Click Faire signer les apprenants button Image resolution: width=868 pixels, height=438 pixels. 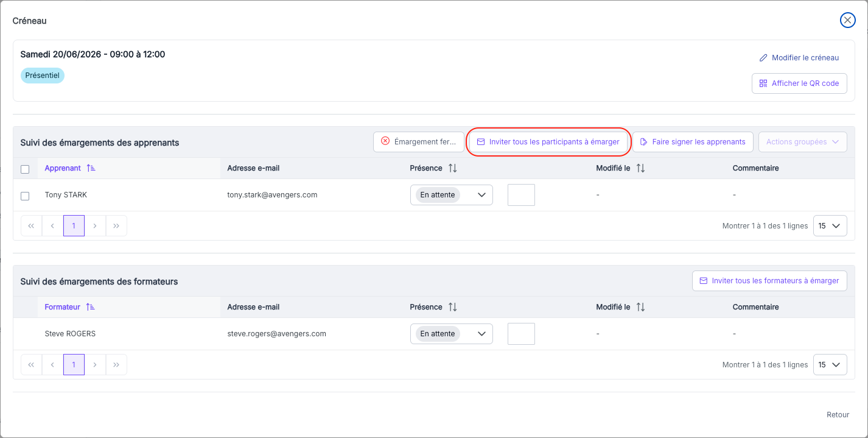coord(693,142)
